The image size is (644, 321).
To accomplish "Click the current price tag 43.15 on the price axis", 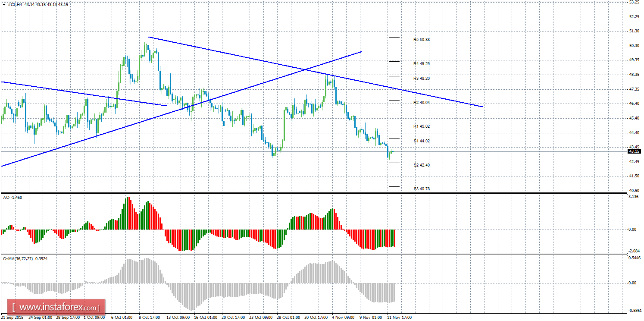I will pos(634,151).
